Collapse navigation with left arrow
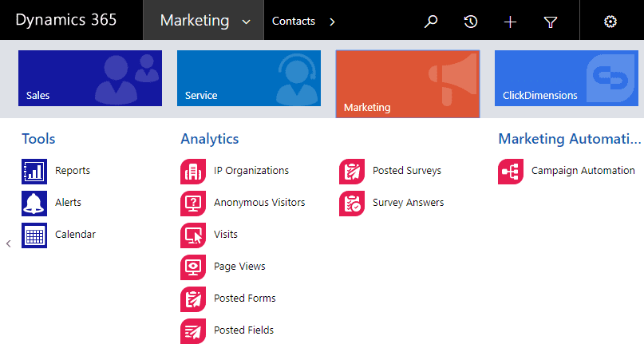Viewport: 644px width, 352px height. (9, 243)
